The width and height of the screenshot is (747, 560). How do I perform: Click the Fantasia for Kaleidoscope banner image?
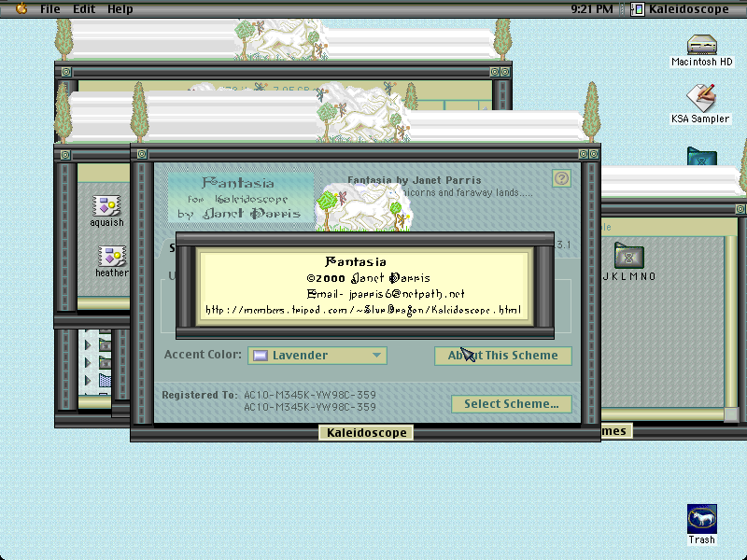(241, 198)
